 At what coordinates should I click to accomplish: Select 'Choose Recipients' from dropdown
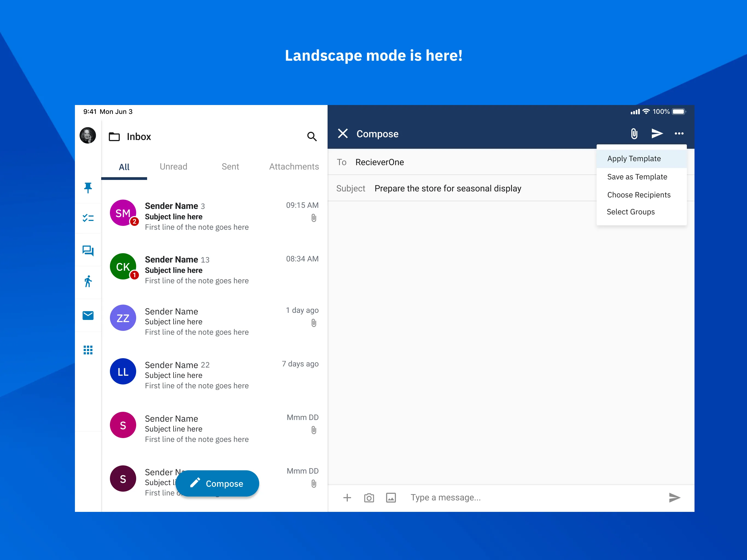(x=639, y=194)
